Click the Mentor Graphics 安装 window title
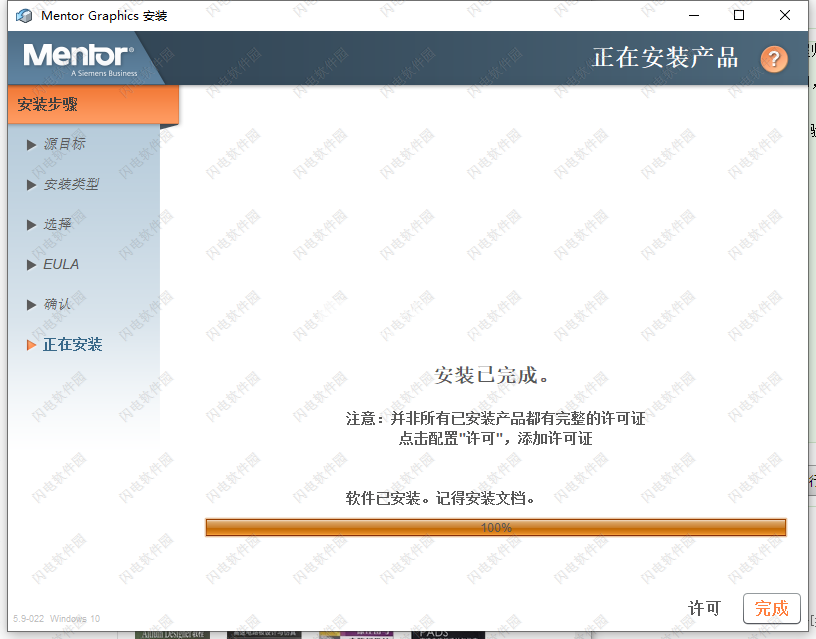The image size is (816, 639). (x=104, y=16)
